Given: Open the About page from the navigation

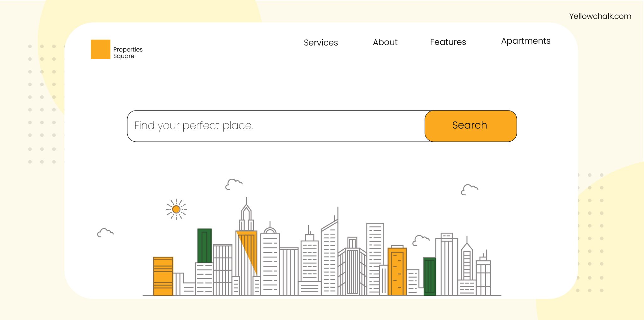Looking at the screenshot, I should (385, 42).
